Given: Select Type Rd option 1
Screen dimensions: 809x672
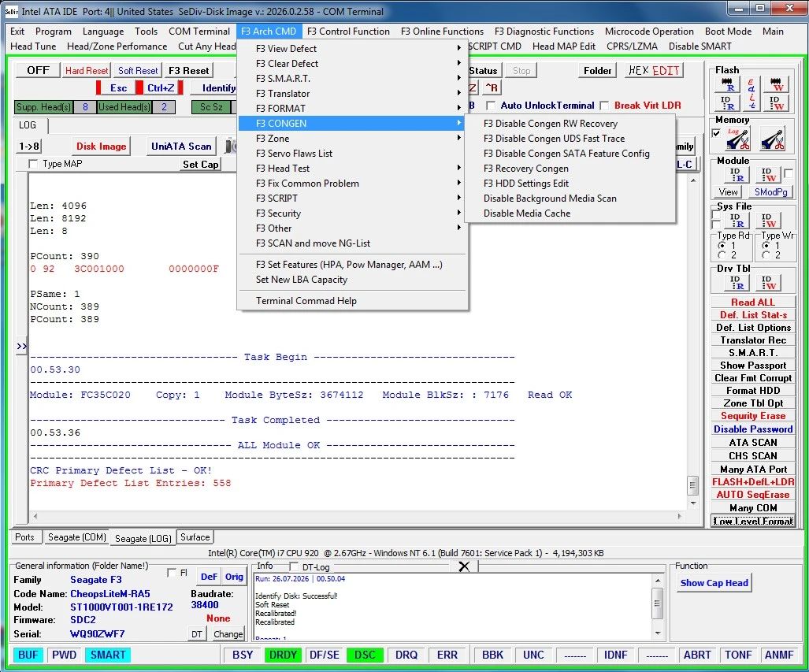Looking at the screenshot, I should 722,246.
